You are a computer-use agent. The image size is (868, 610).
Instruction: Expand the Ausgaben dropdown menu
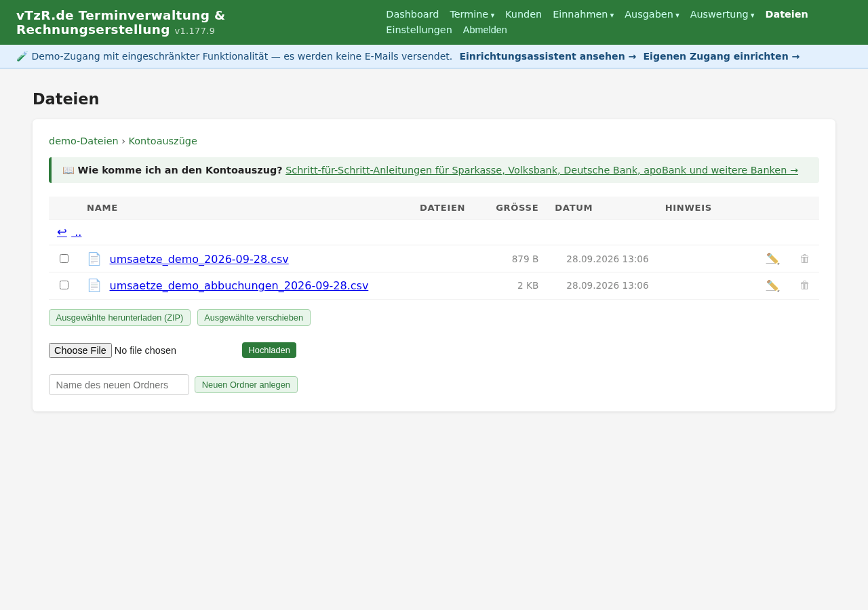pos(652,14)
